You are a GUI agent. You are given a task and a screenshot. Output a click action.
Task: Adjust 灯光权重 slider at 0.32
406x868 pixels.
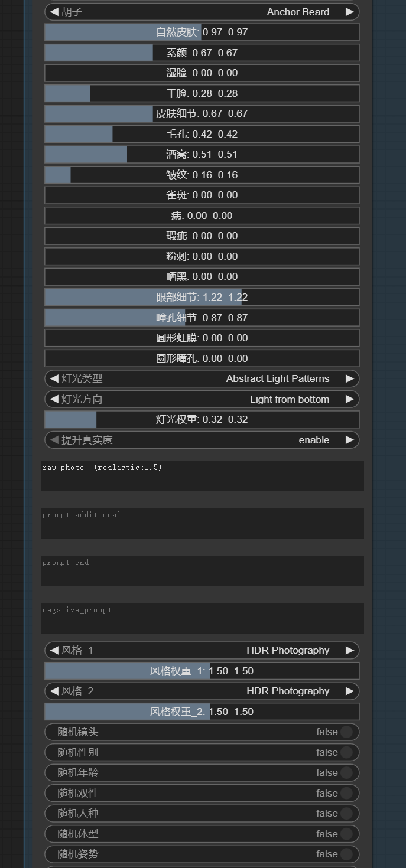[x=202, y=419]
